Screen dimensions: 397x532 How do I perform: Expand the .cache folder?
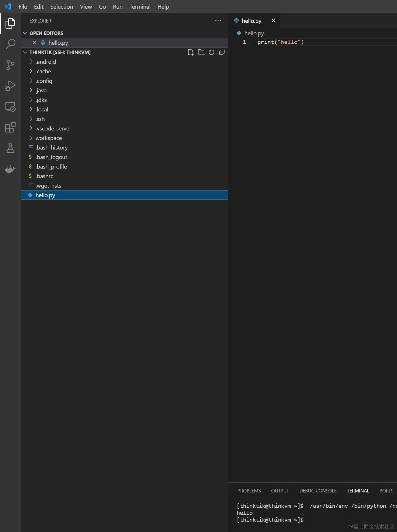tap(124, 71)
